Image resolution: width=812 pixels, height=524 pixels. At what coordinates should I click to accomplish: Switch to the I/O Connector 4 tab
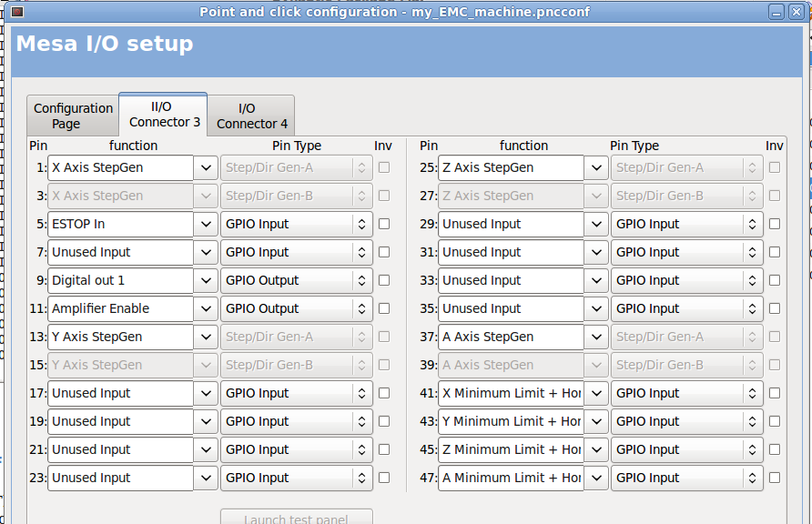click(x=252, y=116)
